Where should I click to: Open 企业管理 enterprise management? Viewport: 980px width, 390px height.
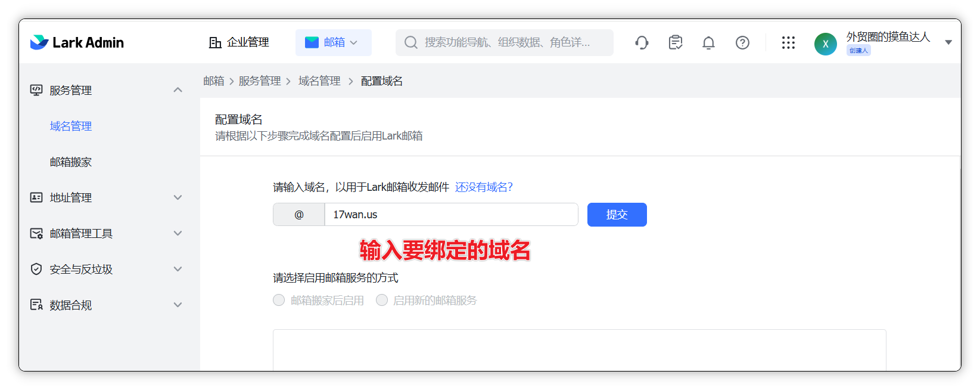tap(239, 42)
